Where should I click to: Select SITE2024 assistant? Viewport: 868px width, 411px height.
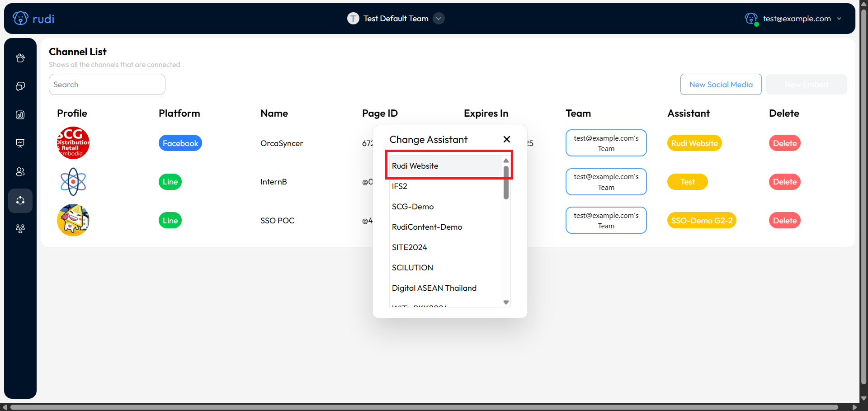(x=446, y=247)
